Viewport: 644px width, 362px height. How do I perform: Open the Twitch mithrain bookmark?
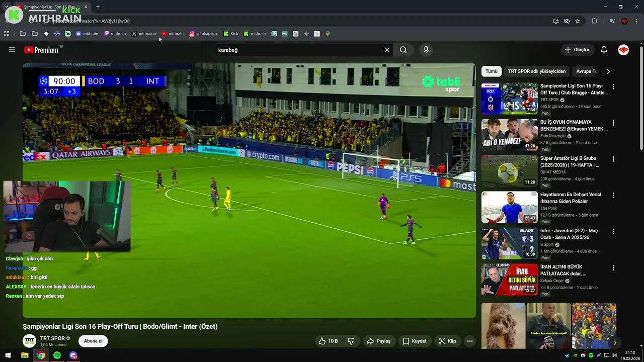[115, 34]
